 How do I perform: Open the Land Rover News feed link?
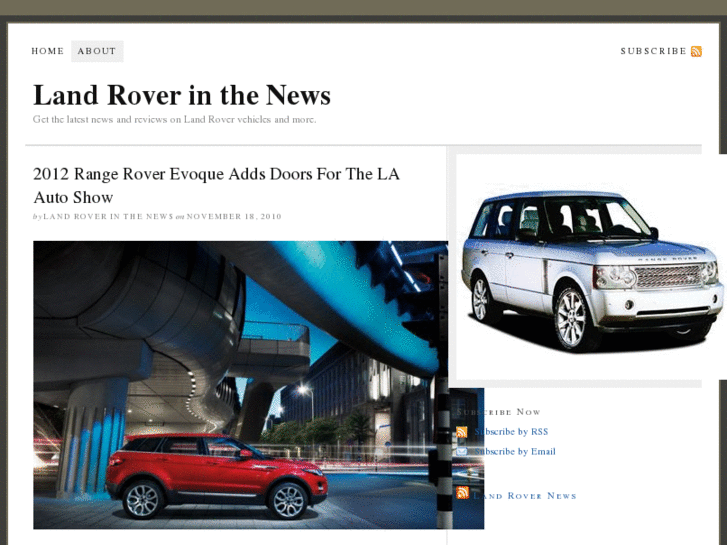point(525,496)
